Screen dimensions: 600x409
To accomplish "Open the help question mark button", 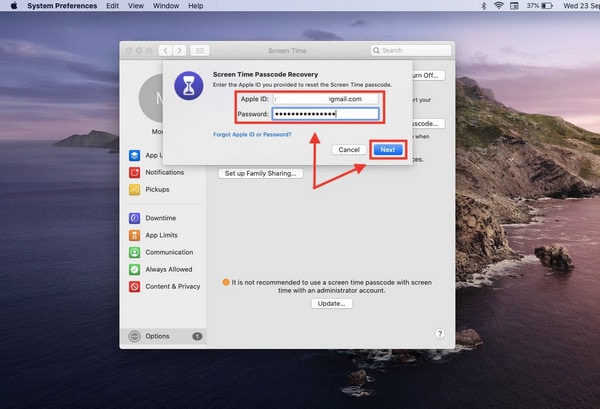I will tap(440, 334).
